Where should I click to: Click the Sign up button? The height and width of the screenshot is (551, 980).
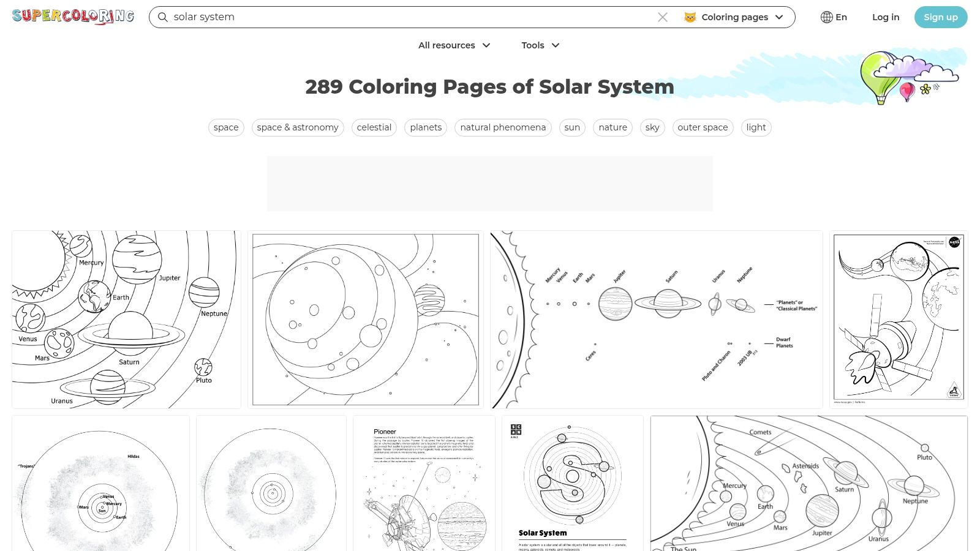pyautogui.click(x=941, y=17)
